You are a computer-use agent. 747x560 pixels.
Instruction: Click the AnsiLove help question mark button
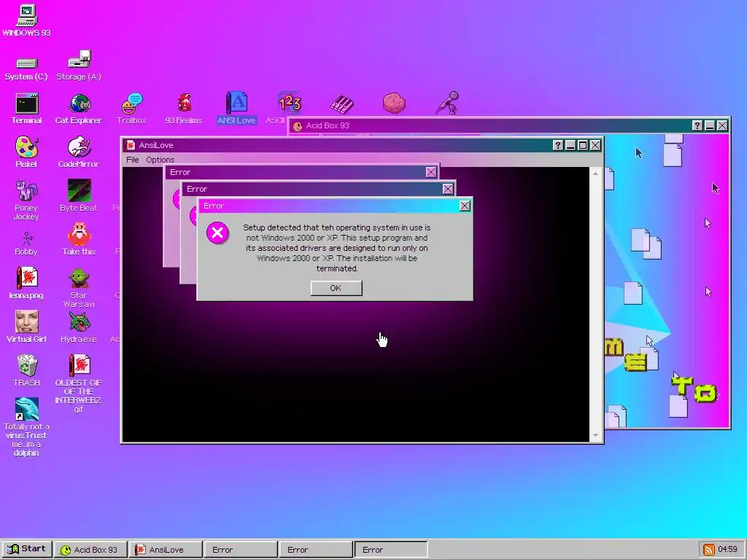point(558,145)
